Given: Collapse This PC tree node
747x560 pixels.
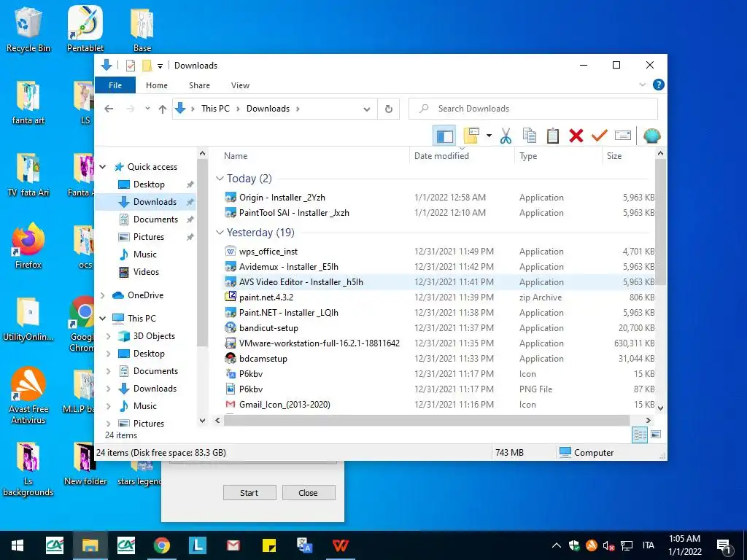Looking at the screenshot, I should (102, 318).
